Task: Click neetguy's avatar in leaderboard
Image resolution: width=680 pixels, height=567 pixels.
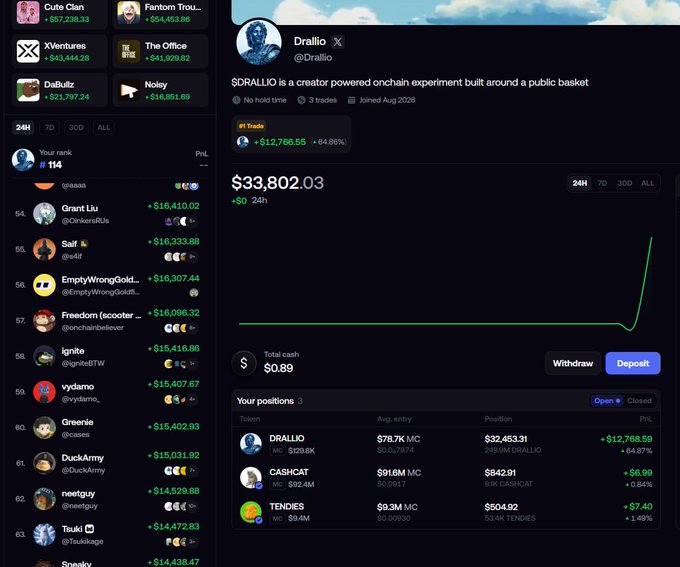Action: coord(44,498)
